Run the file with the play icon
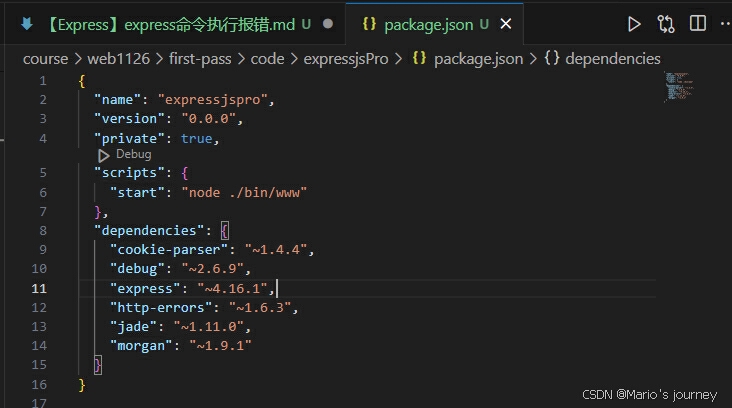 (634, 24)
